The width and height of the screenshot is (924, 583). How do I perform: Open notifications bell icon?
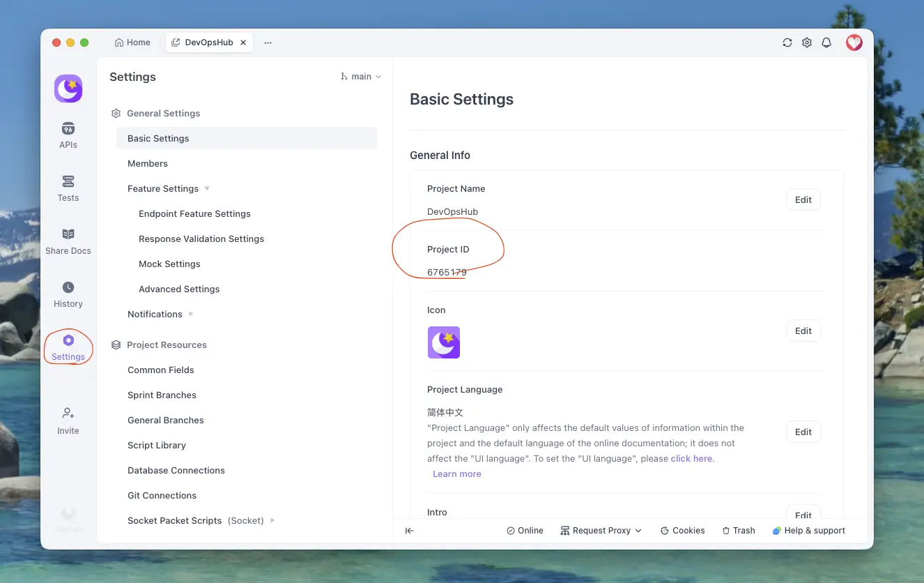pyautogui.click(x=826, y=43)
